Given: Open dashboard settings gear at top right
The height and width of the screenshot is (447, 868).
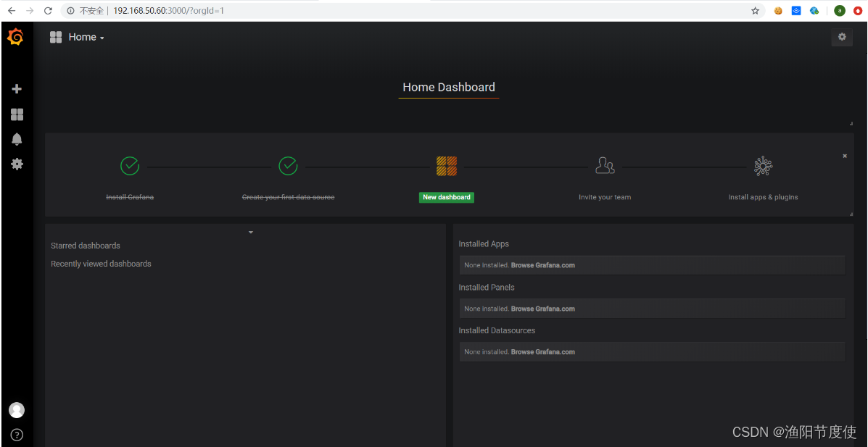Looking at the screenshot, I should click(842, 37).
